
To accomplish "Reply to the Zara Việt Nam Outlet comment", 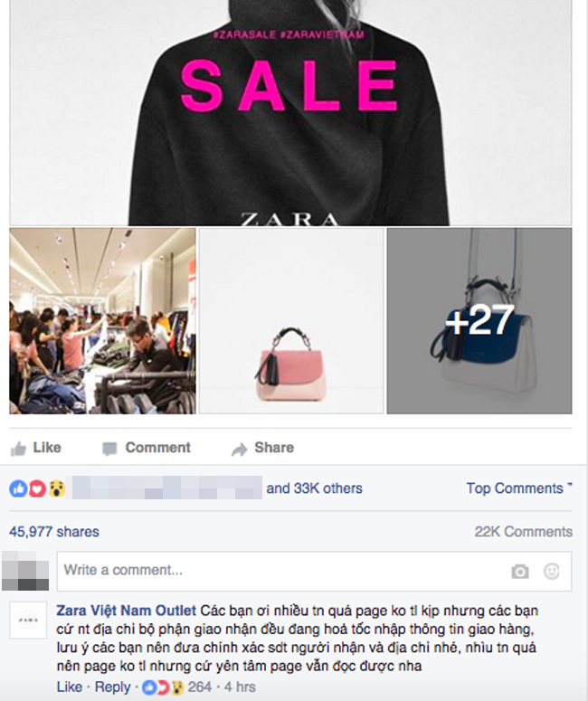I will (112, 687).
